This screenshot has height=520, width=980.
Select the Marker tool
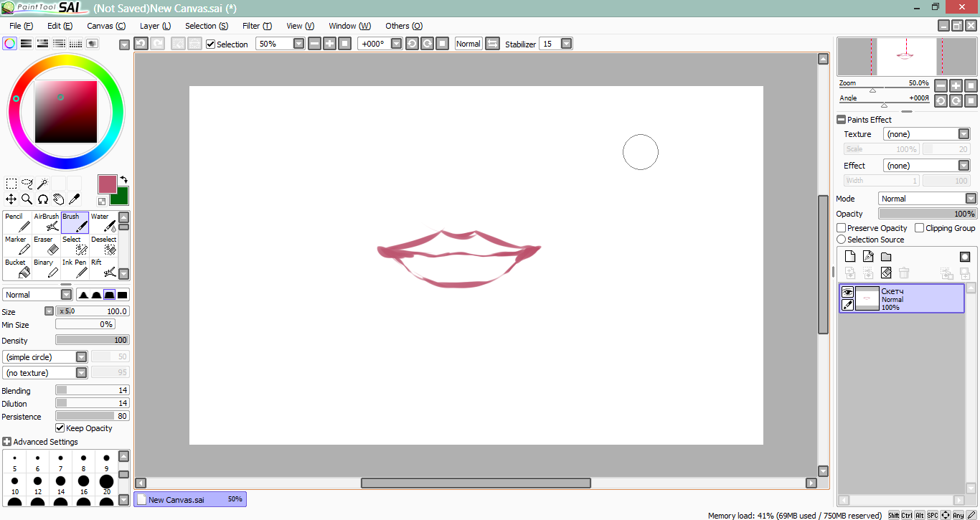tap(17, 245)
